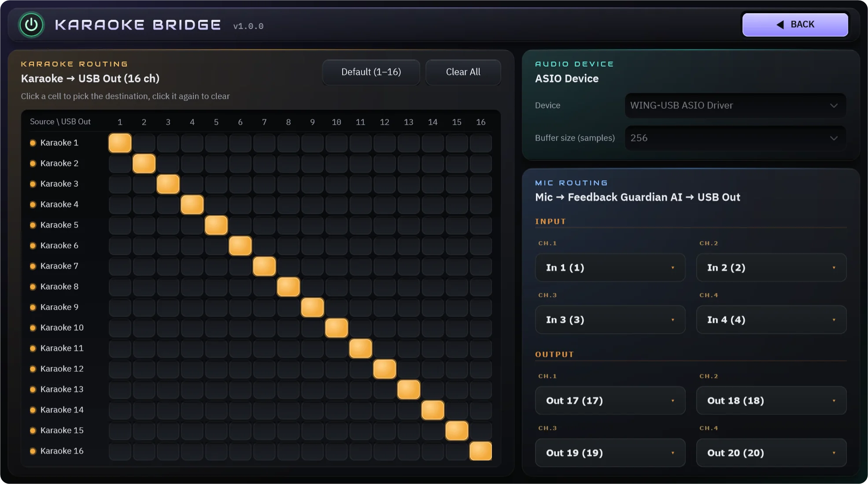868x484 pixels.
Task: Clear Karaoke 1 to USB Out 1 cell
Action: (x=120, y=143)
